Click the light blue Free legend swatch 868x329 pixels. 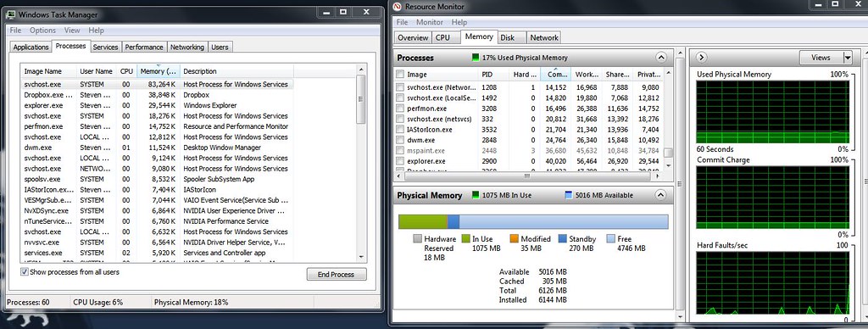(610, 239)
